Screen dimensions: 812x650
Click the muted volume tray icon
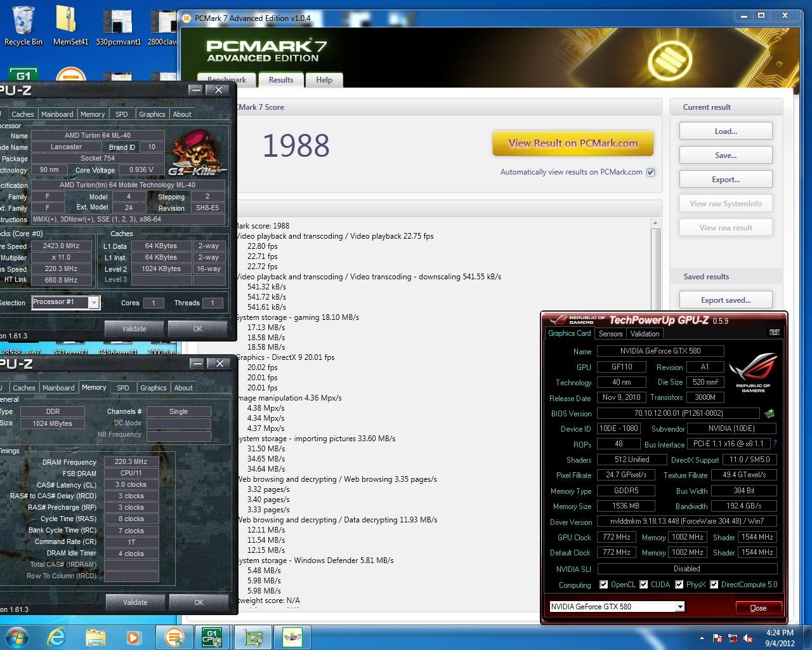(748, 638)
